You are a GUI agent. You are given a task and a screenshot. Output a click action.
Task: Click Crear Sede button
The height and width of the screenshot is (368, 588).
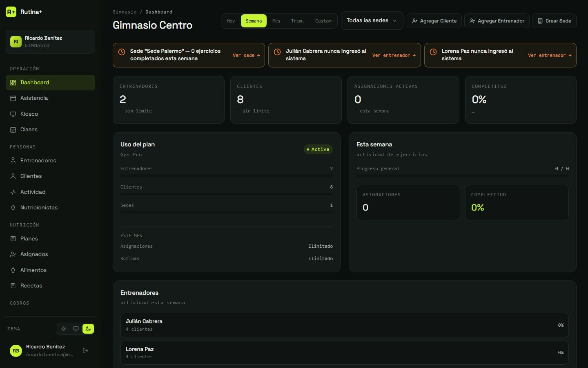554,21
